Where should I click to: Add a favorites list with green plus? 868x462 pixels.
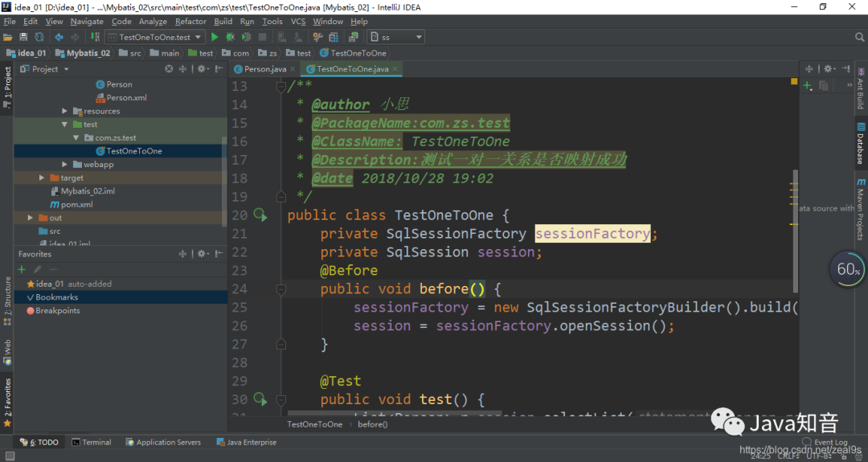click(x=22, y=269)
